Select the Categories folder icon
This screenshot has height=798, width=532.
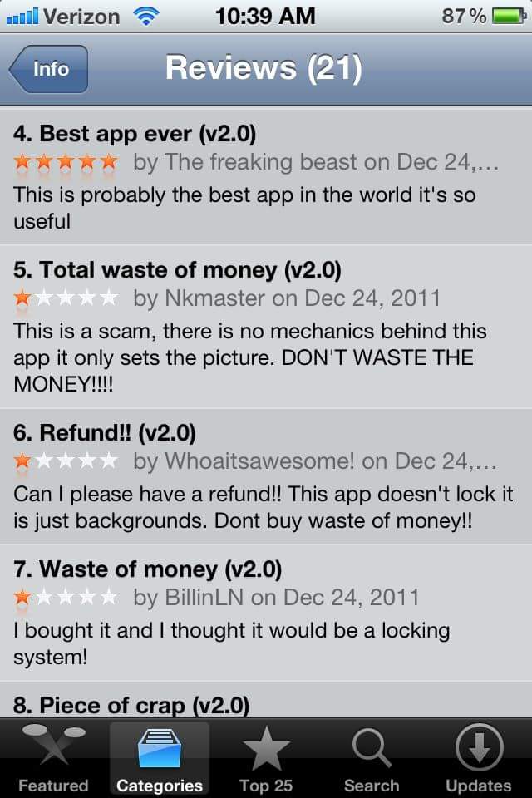coord(160,748)
